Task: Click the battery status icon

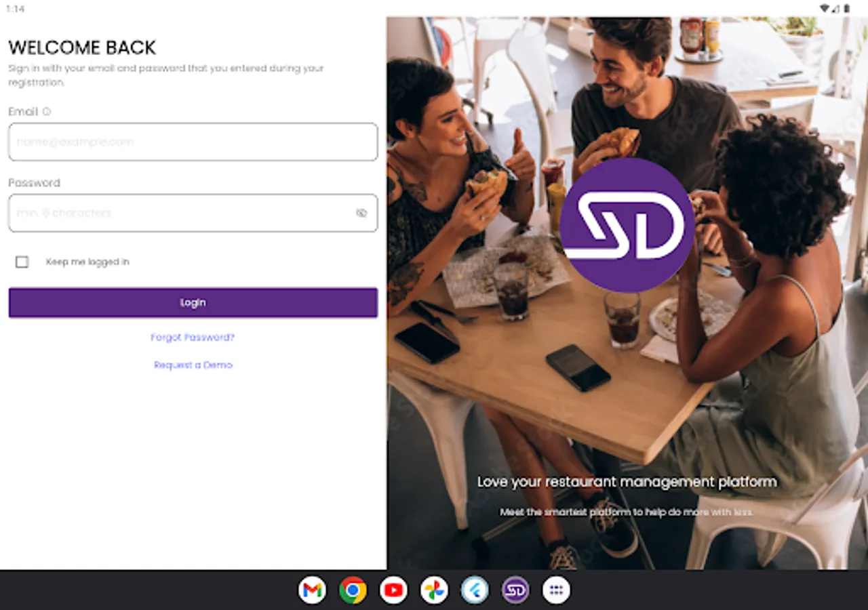Action: click(x=846, y=8)
